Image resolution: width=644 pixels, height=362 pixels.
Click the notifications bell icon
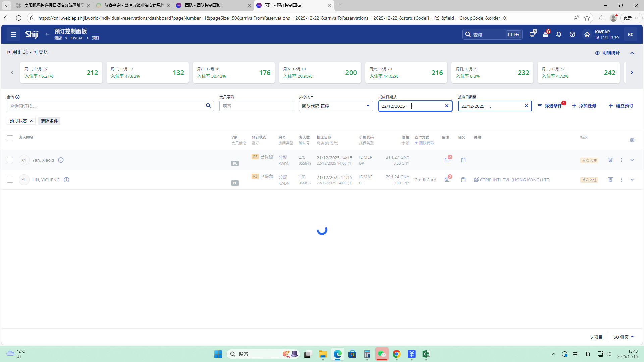click(559, 34)
